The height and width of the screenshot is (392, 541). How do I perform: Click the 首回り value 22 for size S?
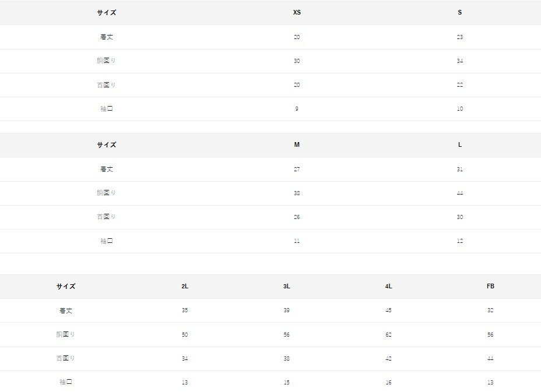[460, 85]
